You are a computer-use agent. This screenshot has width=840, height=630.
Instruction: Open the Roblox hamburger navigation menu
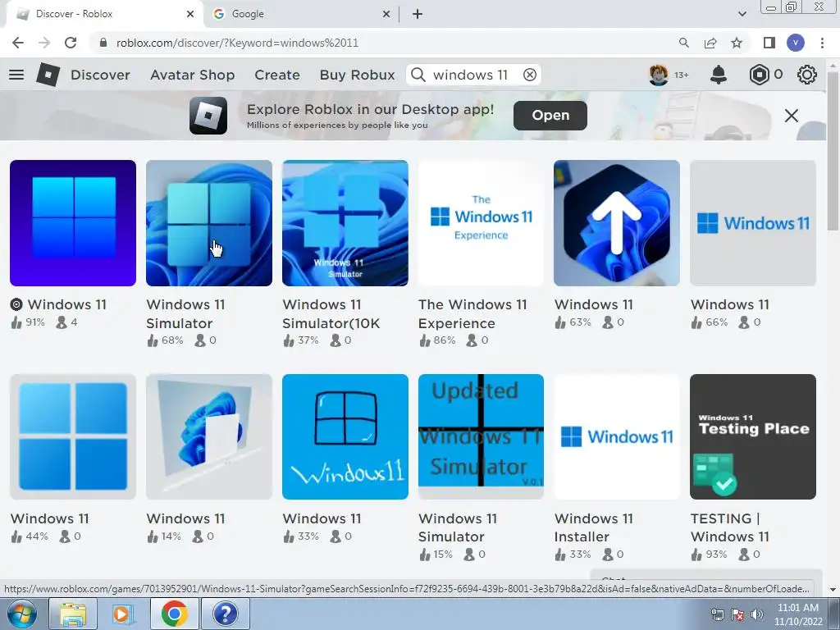pos(16,75)
